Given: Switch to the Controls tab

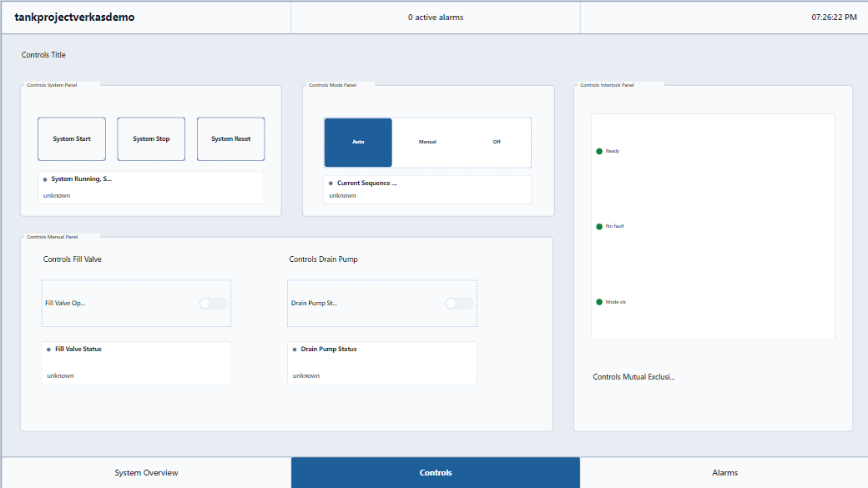Looking at the screenshot, I should (x=436, y=472).
